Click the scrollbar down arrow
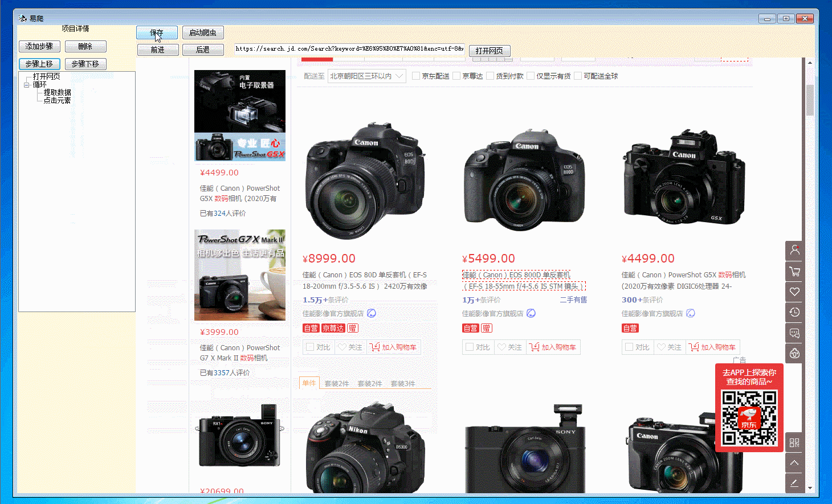The height and width of the screenshot is (504, 832). click(810, 488)
